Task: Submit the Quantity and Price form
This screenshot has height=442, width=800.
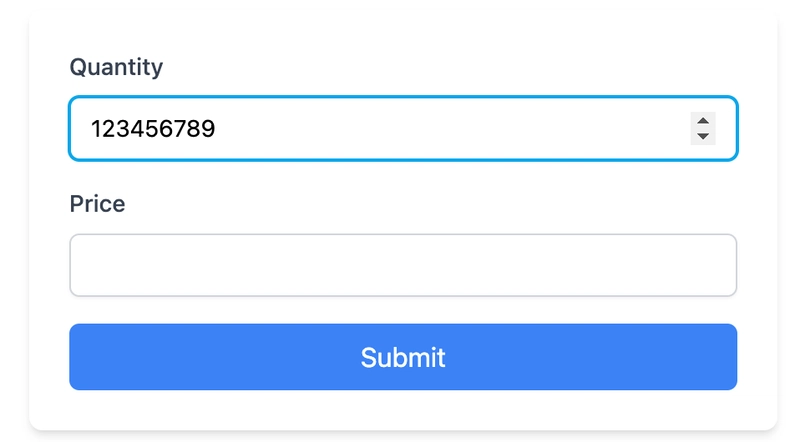Action: 403,357
